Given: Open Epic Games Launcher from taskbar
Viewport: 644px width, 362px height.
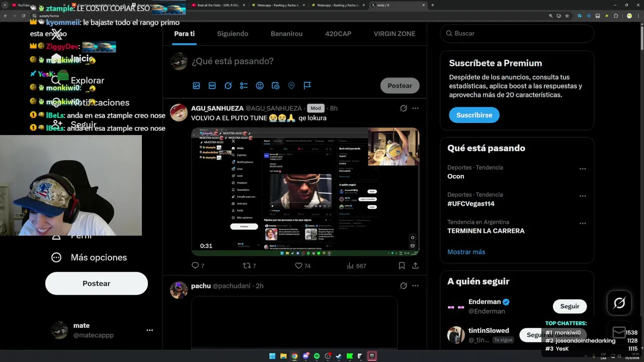Looking at the screenshot, I should click(x=372, y=356).
